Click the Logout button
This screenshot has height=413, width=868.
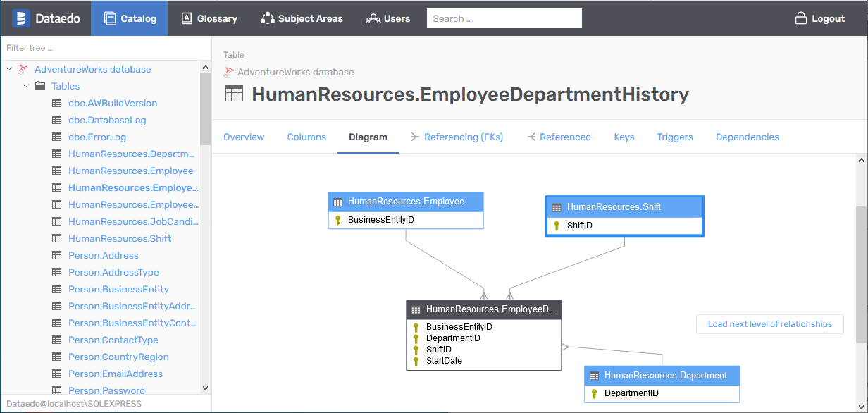point(819,18)
